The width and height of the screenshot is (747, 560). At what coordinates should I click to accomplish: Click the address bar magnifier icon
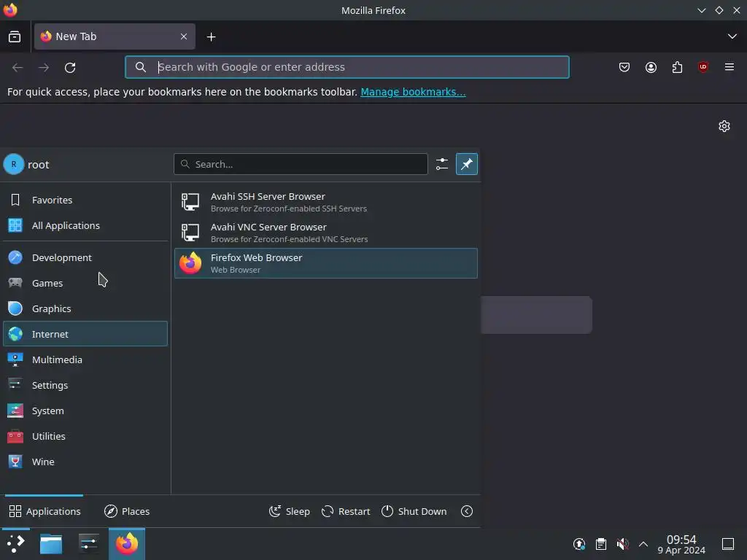[141, 67]
